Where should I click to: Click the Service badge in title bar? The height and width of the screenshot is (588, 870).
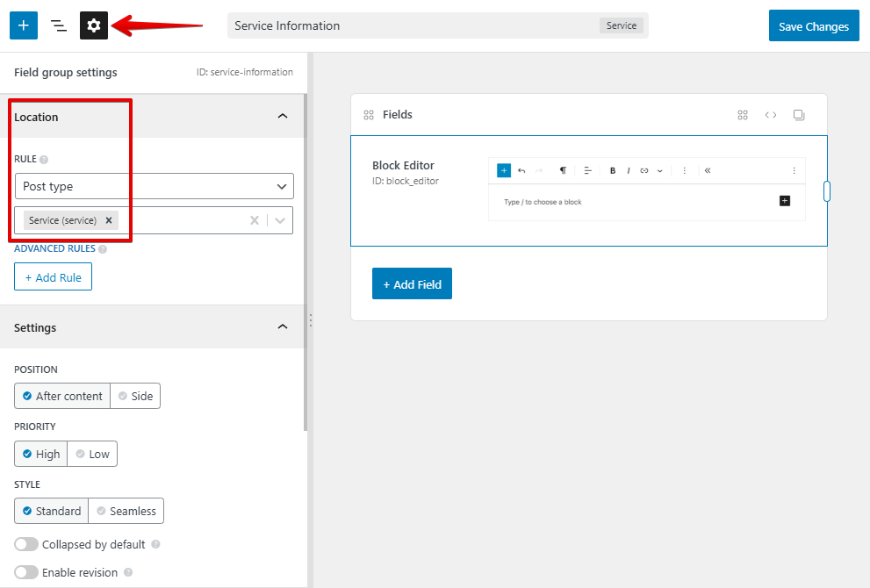pos(622,25)
